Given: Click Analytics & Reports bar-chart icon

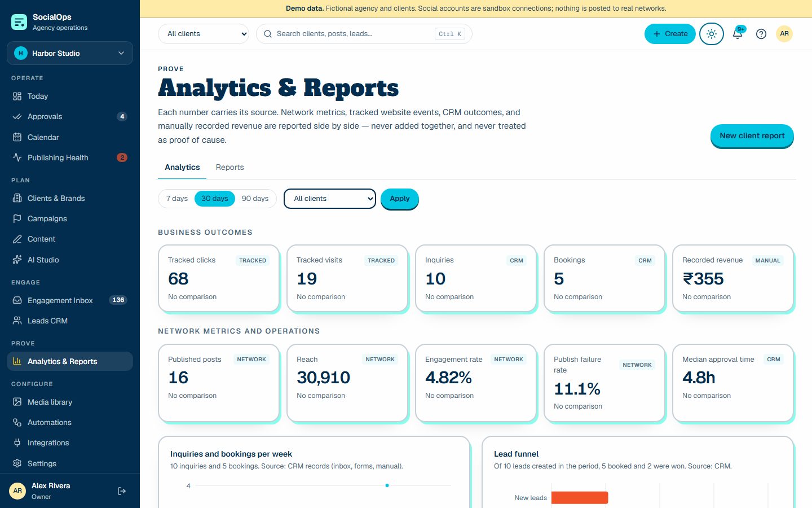Looking at the screenshot, I should point(17,361).
